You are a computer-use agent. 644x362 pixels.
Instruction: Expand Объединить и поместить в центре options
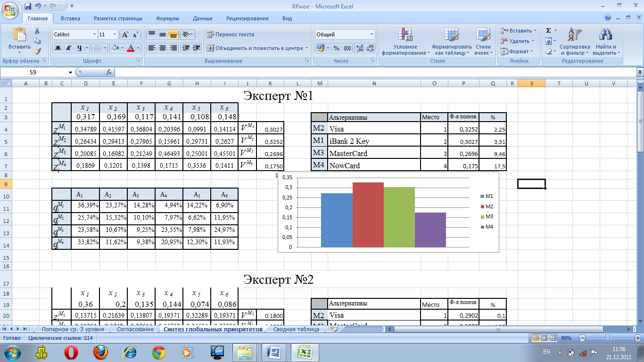click(x=307, y=48)
